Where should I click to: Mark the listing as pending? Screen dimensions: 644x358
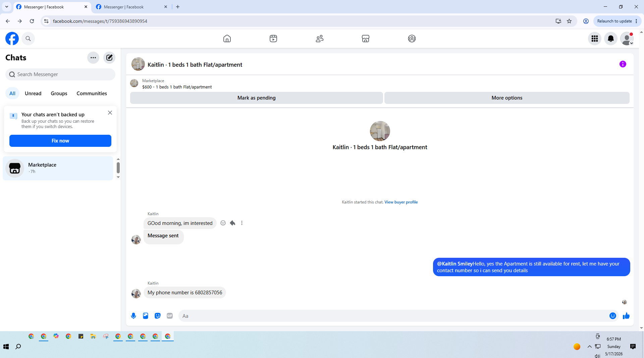coord(257,98)
